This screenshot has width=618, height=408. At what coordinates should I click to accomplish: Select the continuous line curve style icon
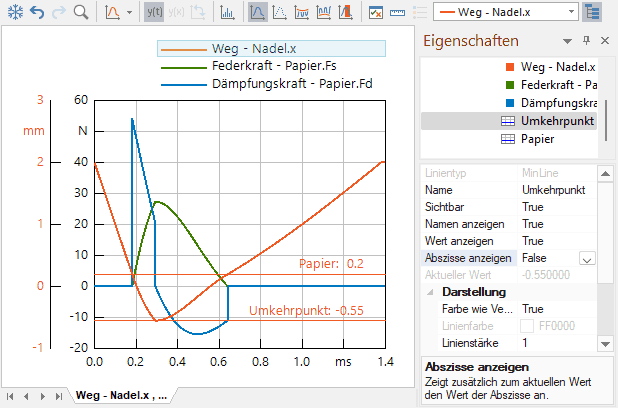coord(257,13)
